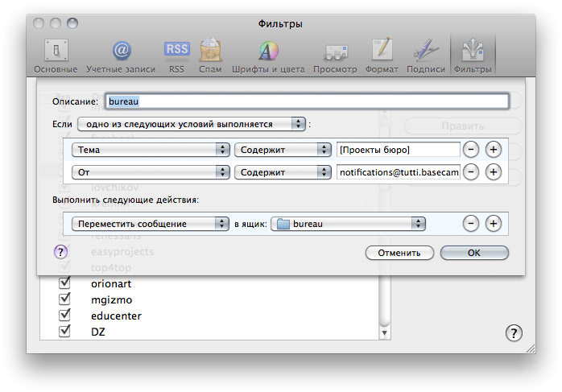Select the RSS preferences icon
562x392 pixels.
(176, 56)
